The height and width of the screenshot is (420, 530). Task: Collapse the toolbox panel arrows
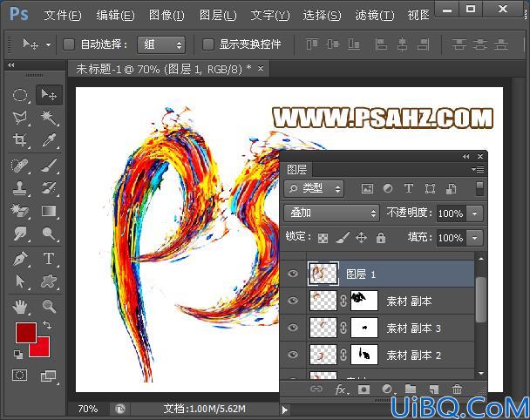point(11,64)
